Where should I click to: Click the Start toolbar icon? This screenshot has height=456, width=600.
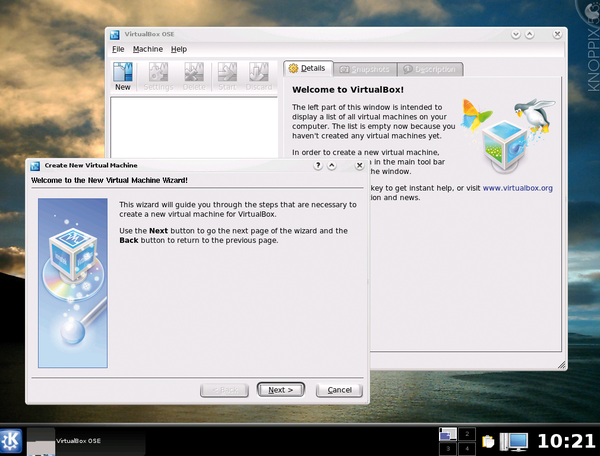click(x=227, y=77)
